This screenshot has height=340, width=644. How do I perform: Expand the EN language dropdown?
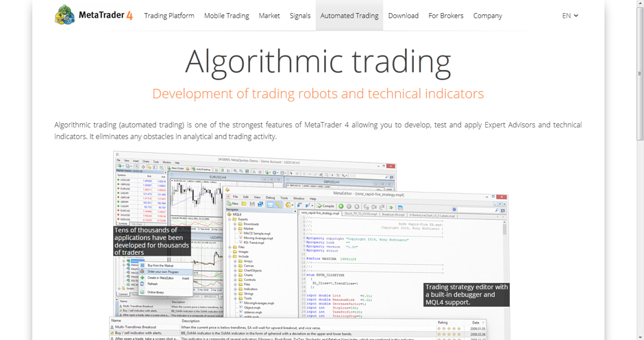click(x=570, y=16)
